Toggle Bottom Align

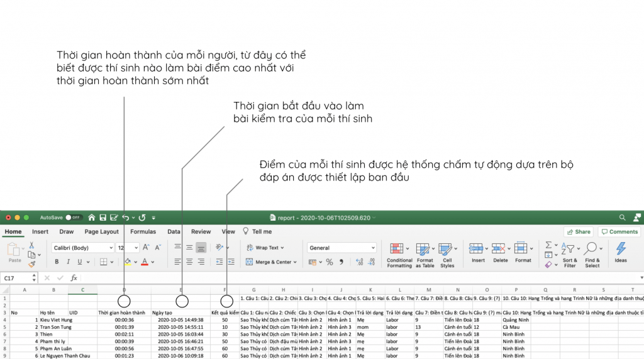(201, 247)
